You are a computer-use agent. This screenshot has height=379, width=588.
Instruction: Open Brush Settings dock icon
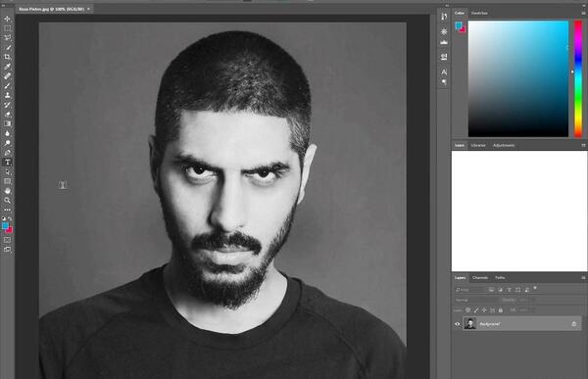tap(444, 57)
